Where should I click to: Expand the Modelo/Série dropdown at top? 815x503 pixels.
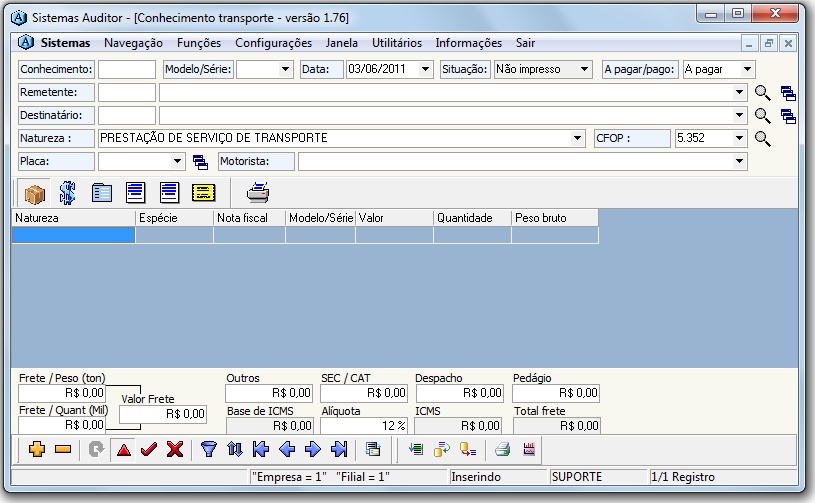click(x=285, y=69)
